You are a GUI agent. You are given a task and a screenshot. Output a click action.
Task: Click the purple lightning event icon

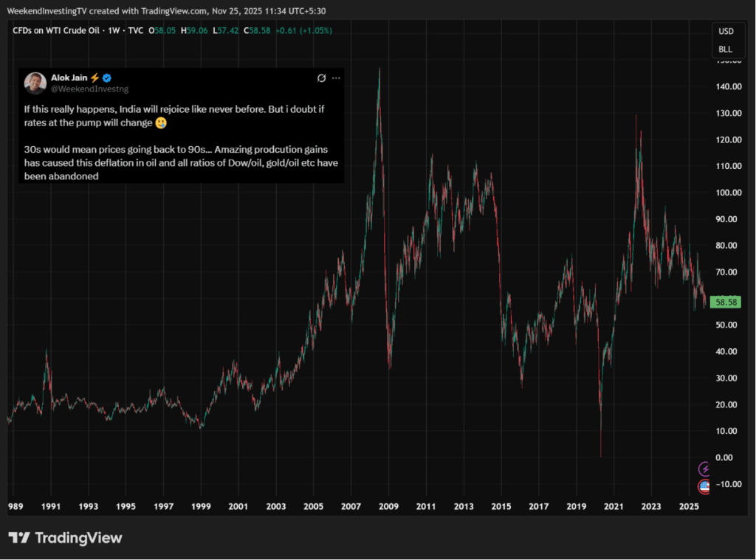pyautogui.click(x=704, y=469)
